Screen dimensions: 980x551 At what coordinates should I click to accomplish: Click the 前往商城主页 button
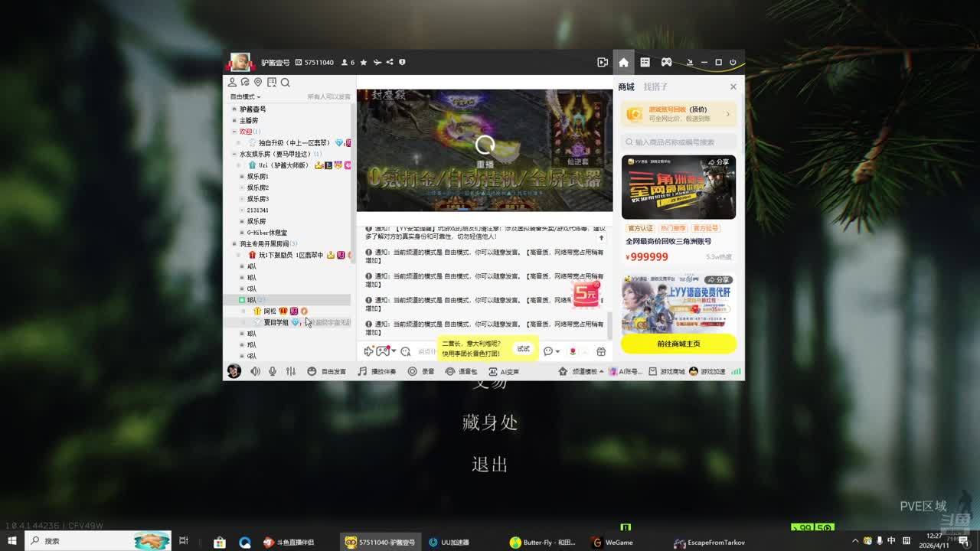click(679, 344)
